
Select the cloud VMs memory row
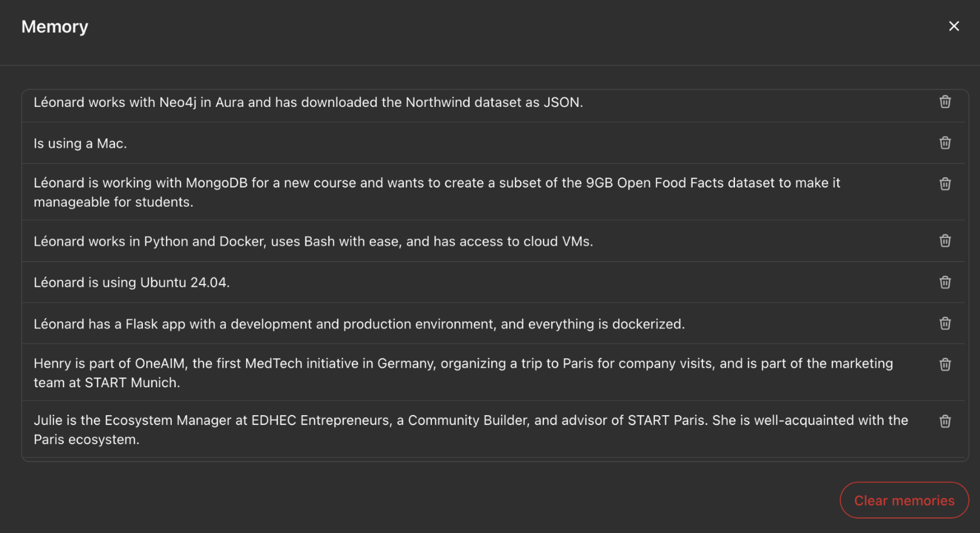click(x=313, y=242)
